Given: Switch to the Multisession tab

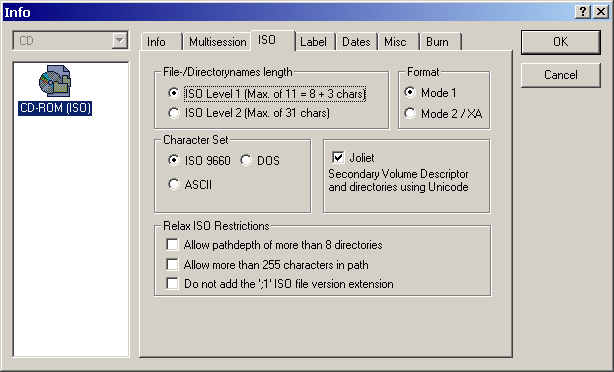Looking at the screenshot, I should (217, 42).
